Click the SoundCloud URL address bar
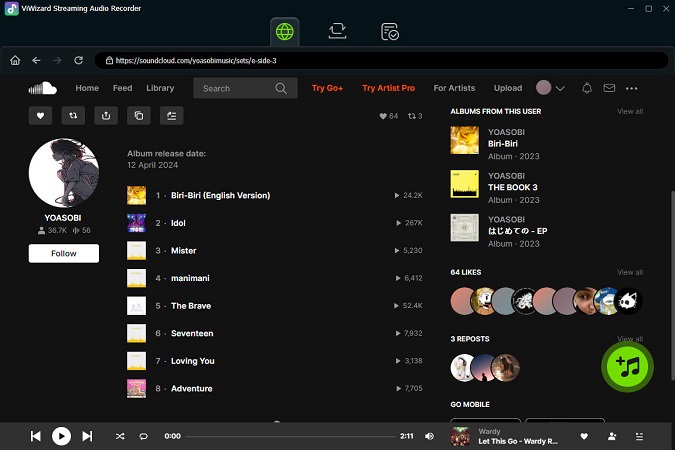The height and width of the screenshot is (450, 675). (381, 60)
